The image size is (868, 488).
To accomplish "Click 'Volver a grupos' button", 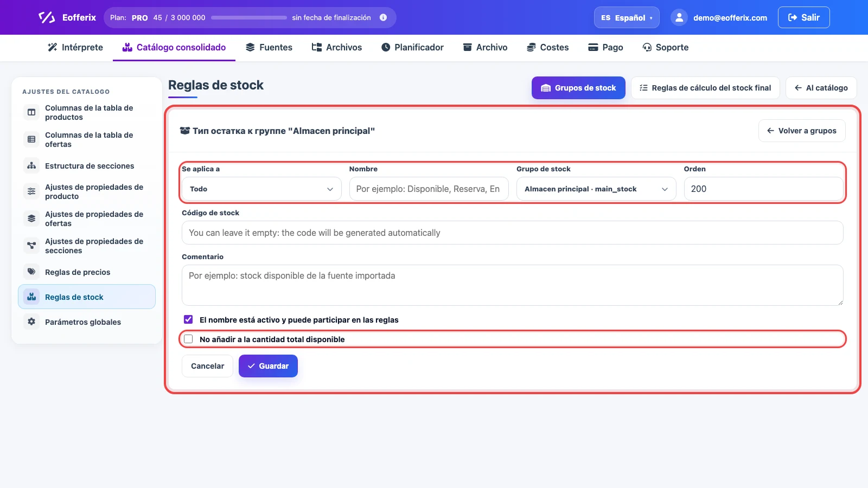I will [802, 131].
